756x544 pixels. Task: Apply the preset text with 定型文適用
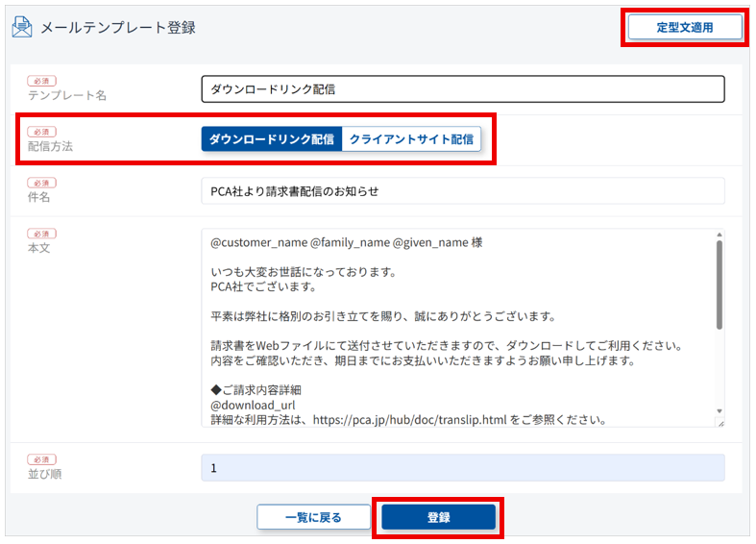pos(685,28)
